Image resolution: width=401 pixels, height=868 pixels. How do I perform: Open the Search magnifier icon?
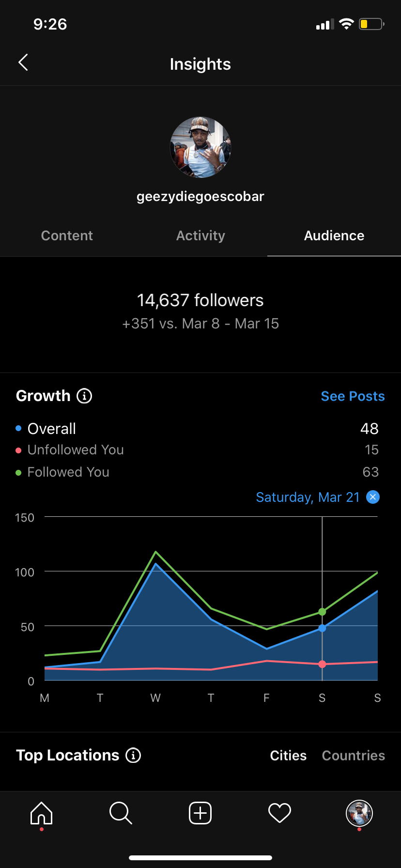coord(121,813)
